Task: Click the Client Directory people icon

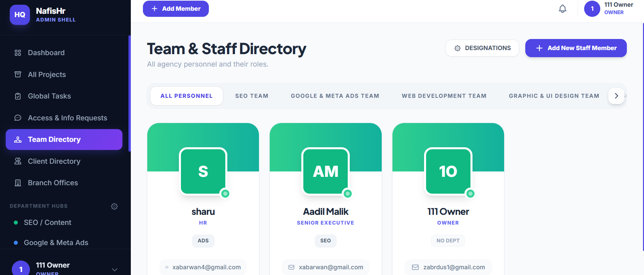Action: pos(18,161)
